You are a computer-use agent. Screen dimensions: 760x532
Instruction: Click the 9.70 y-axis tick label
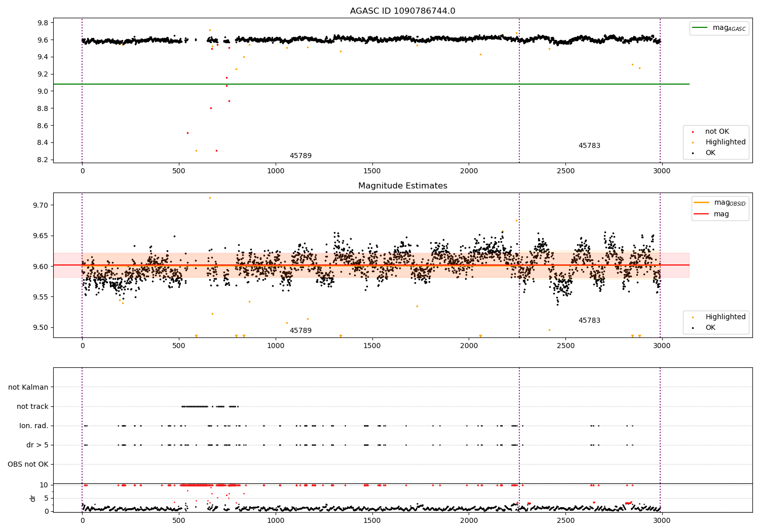point(41,206)
